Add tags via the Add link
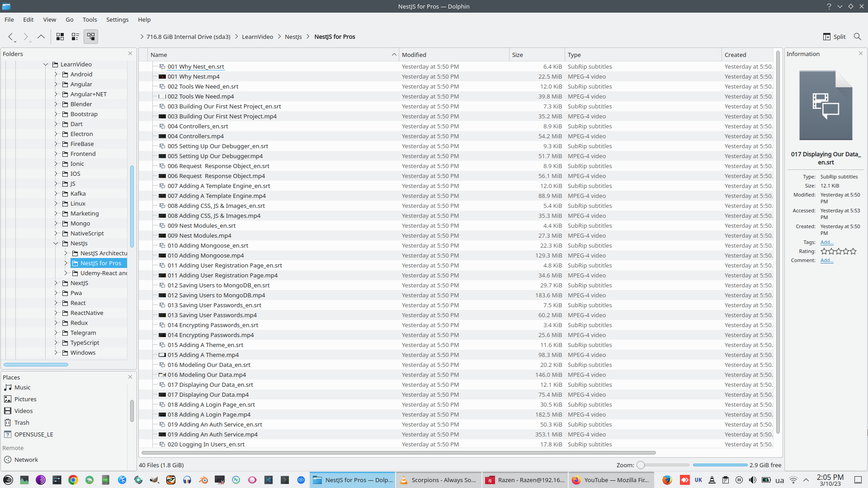The height and width of the screenshot is (488, 868). (x=826, y=242)
